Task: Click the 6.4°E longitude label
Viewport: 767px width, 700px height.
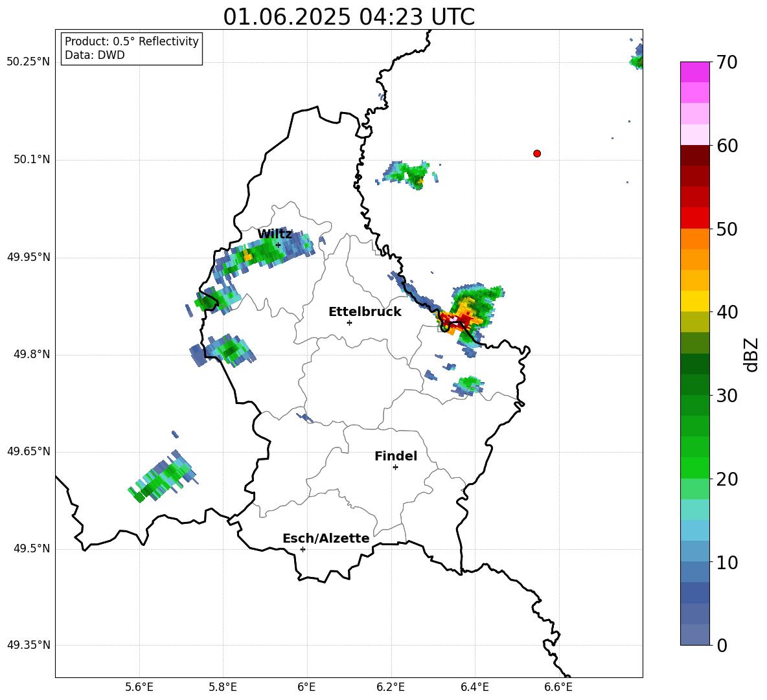Action: coord(474,687)
